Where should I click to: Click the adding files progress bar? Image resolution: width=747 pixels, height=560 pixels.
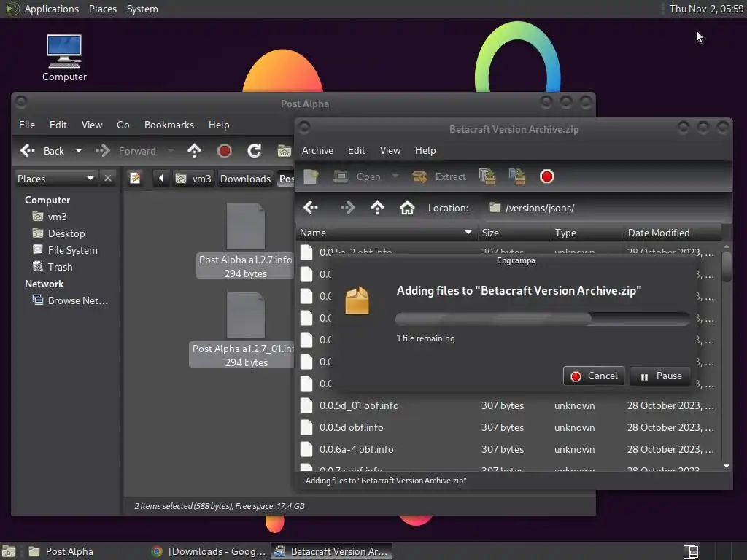coord(543,319)
